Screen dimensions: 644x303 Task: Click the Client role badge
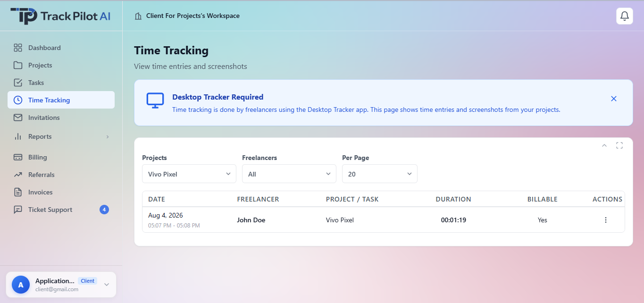[88, 281]
